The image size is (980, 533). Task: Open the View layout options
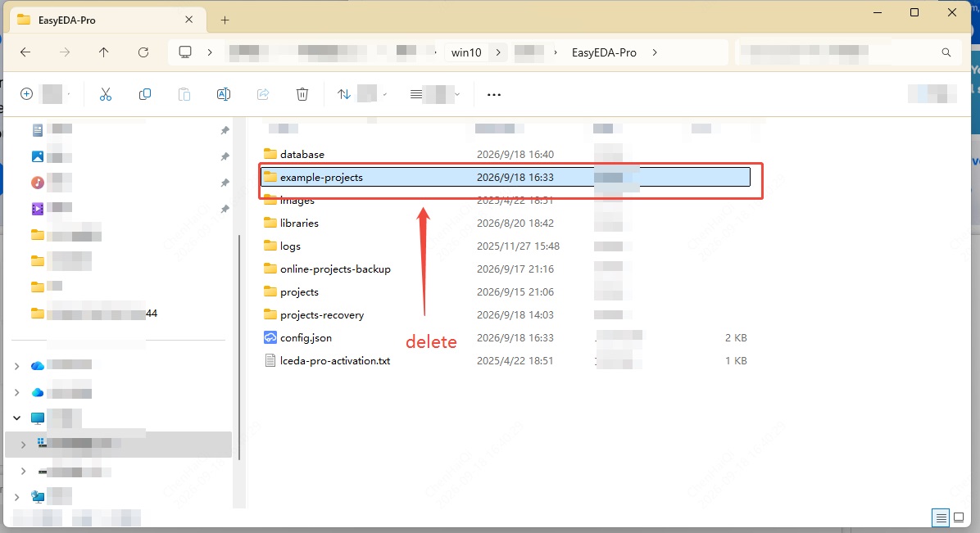click(x=435, y=94)
